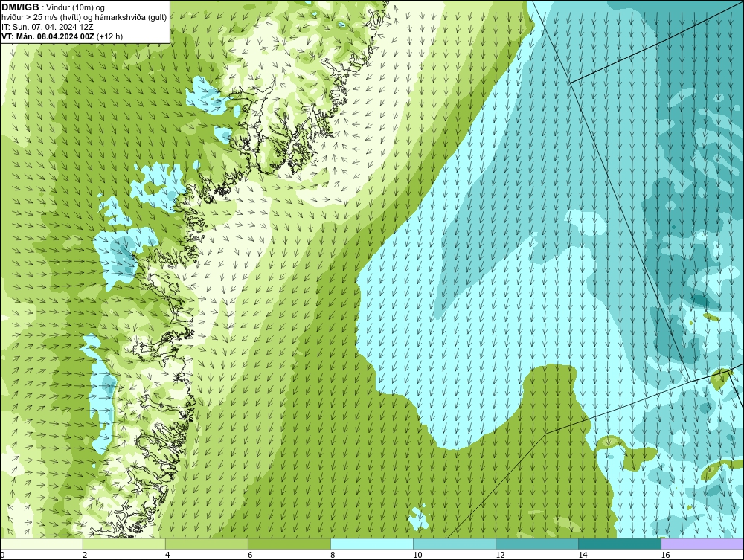The height and width of the screenshot is (560, 744).
Task: Click the 8–10 m/s light cyan swatch
Action: (x=372, y=544)
